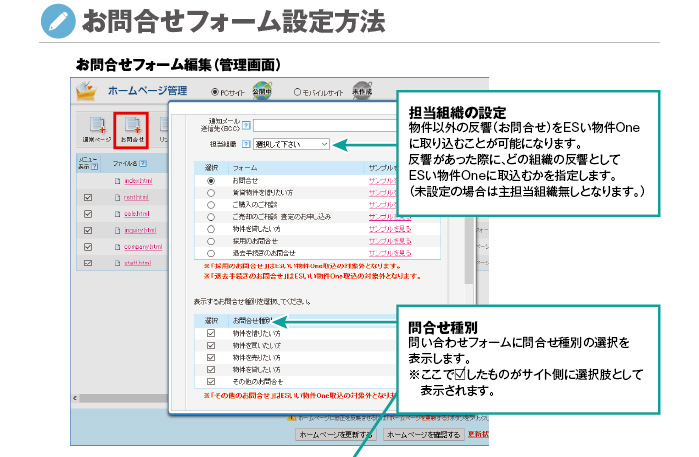
Task: View sample link for ご売却のご相談
Action: point(390,217)
